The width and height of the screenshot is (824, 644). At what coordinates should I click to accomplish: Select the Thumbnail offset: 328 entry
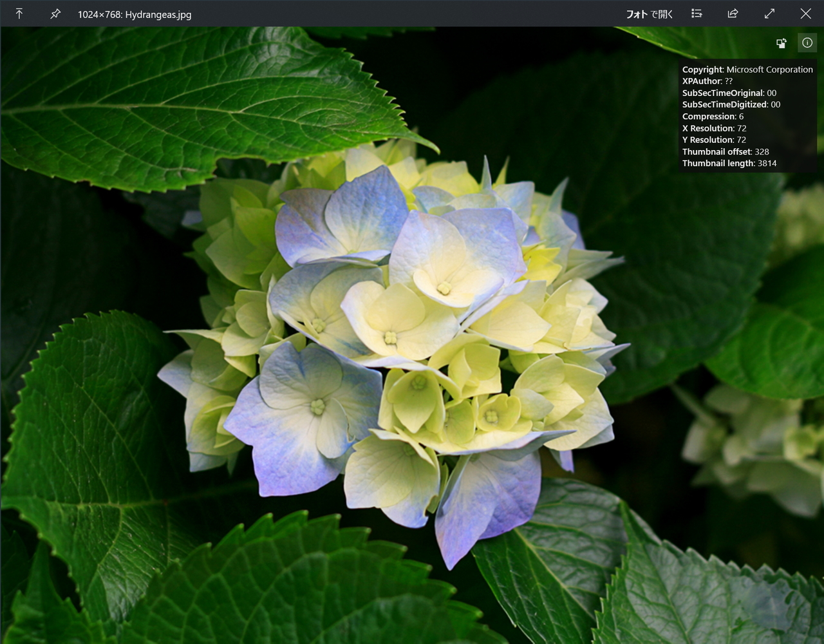click(x=726, y=152)
